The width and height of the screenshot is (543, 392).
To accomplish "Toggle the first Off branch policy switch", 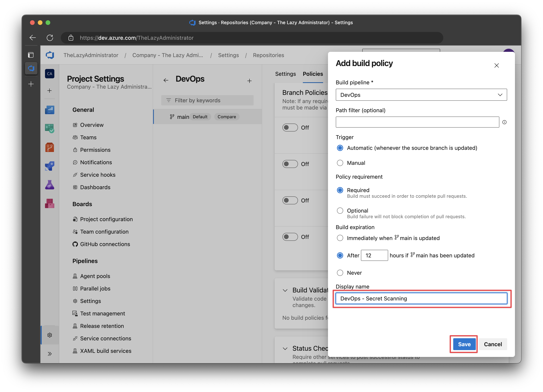I will click(290, 127).
